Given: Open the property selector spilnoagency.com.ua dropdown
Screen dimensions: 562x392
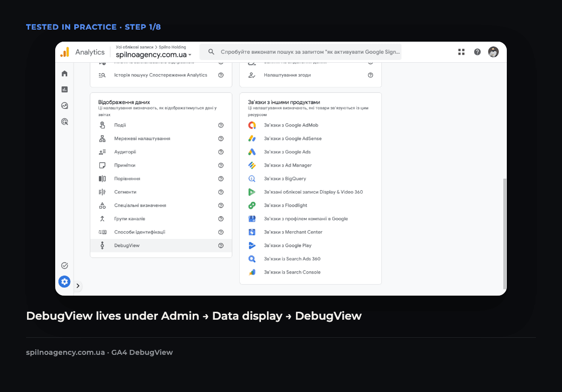Looking at the screenshot, I should pyautogui.click(x=154, y=55).
